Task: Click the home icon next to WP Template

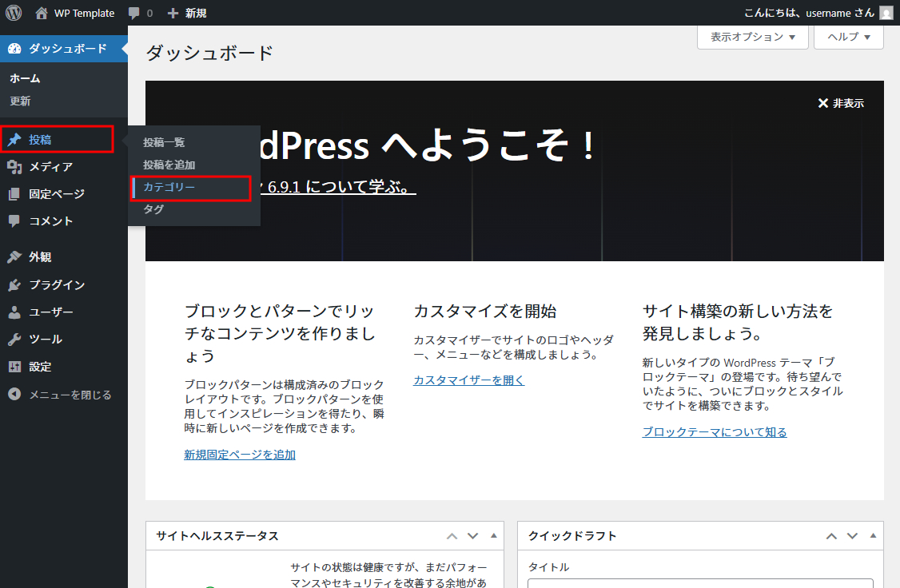Action: tap(42, 13)
